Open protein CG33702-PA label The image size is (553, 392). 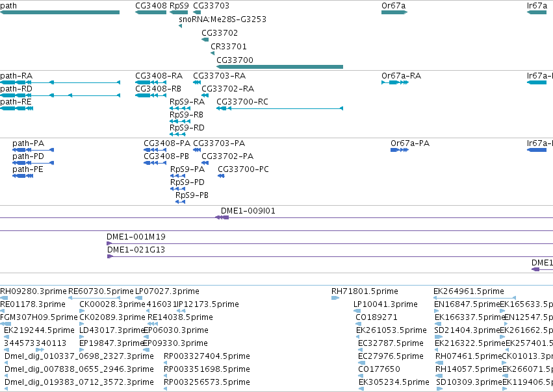tap(227, 156)
